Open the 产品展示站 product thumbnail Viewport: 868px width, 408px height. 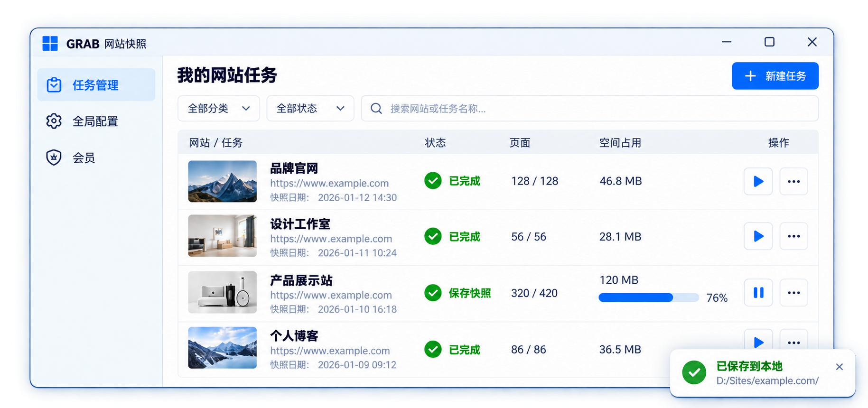tap(223, 292)
